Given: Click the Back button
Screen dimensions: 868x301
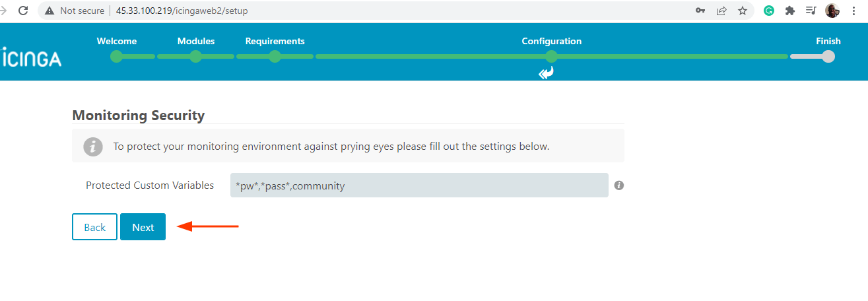Looking at the screenshot, I should pos(94,227).
